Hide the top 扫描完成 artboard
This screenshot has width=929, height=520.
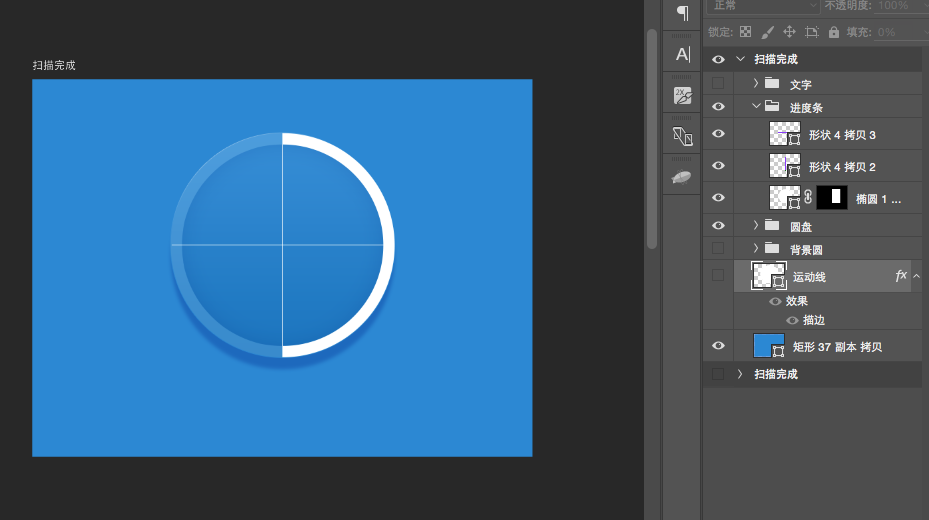tap(718, 59)
